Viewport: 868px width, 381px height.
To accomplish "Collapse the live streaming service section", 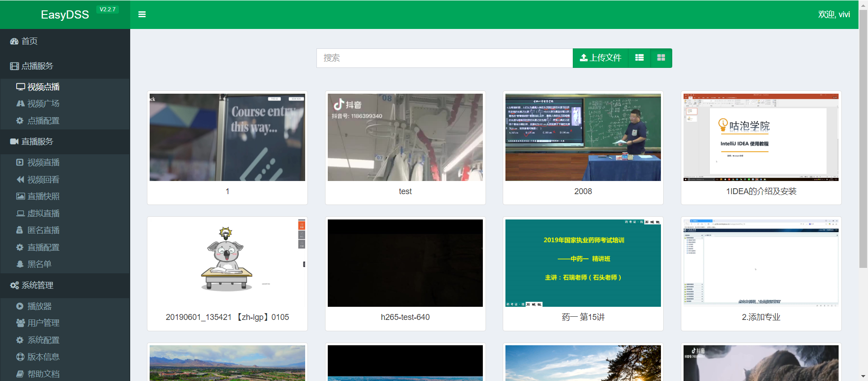I will click(38, 142).
